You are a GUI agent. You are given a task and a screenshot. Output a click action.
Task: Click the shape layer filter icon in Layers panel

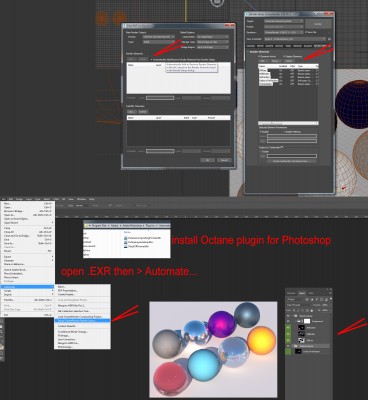tap(321, 300)
